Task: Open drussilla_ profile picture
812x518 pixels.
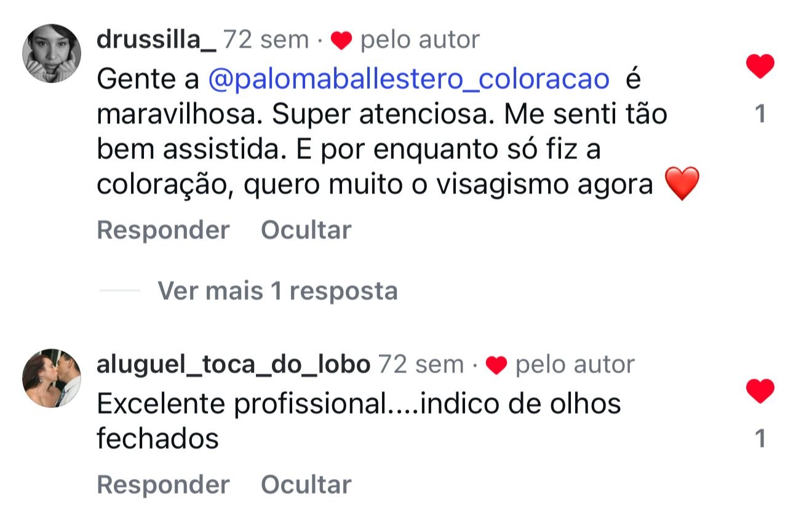Action: pyautogui.click(x=52, y=54)
